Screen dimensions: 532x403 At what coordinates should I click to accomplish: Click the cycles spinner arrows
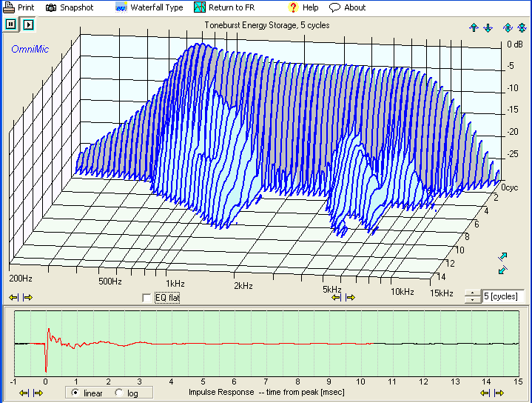[x=471, y=296]
